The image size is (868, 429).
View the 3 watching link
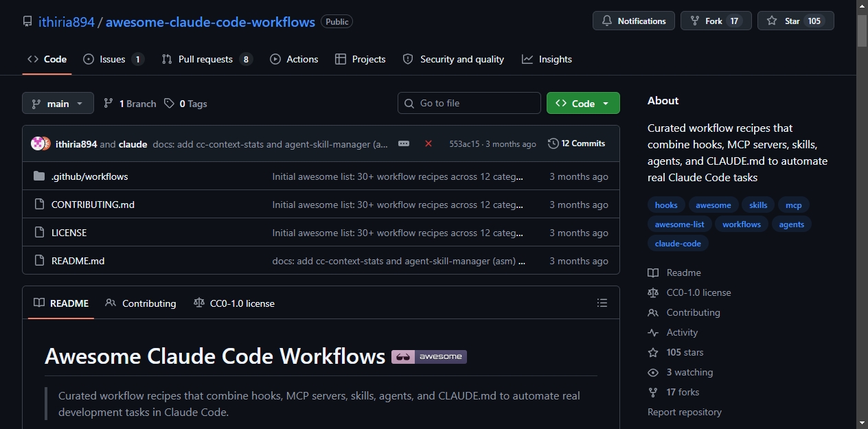(x=681, y=372)
